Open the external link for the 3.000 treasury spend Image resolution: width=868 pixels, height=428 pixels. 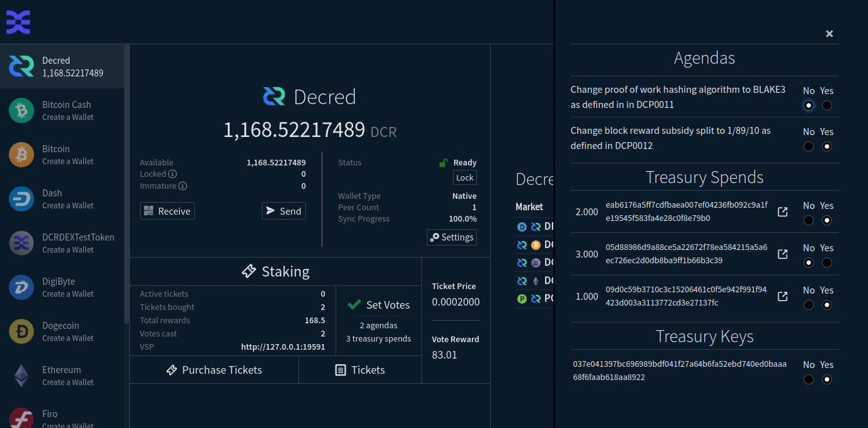(x=782, y=254)
